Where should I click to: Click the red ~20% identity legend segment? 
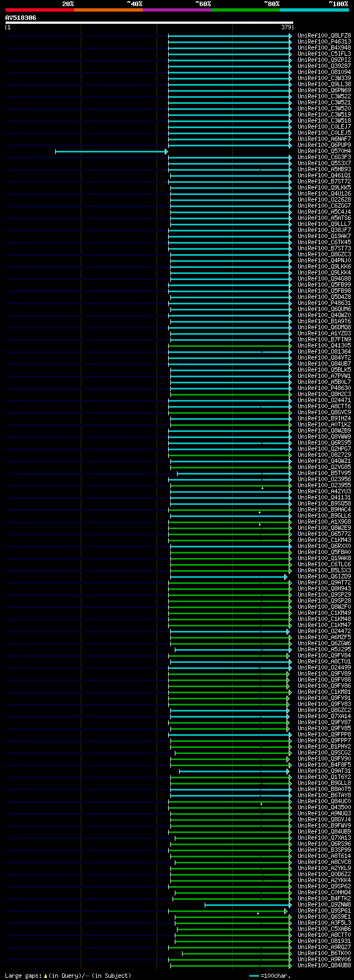click(40, 9)
